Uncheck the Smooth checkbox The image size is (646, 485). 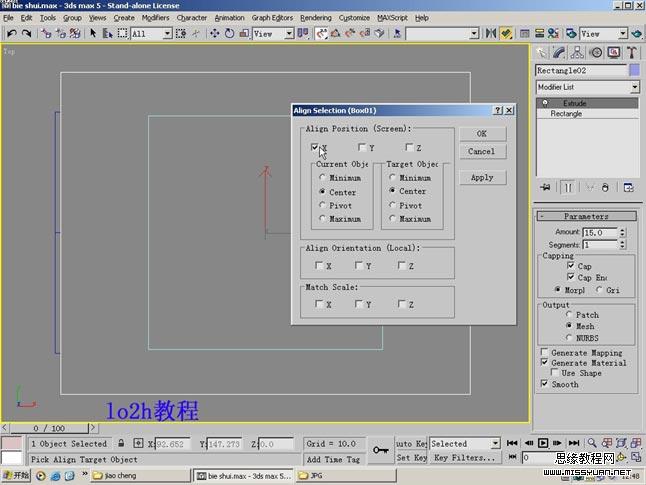pos(545,384)
